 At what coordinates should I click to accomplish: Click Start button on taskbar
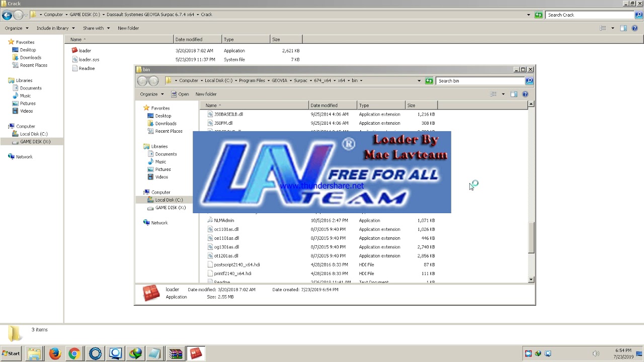[x=11, y=353]
